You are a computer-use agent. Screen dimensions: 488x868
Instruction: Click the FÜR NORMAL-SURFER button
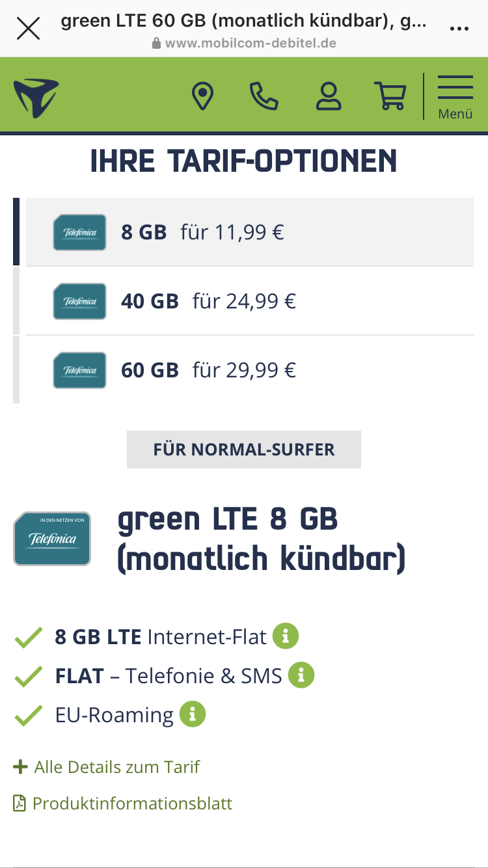point(244,450)
